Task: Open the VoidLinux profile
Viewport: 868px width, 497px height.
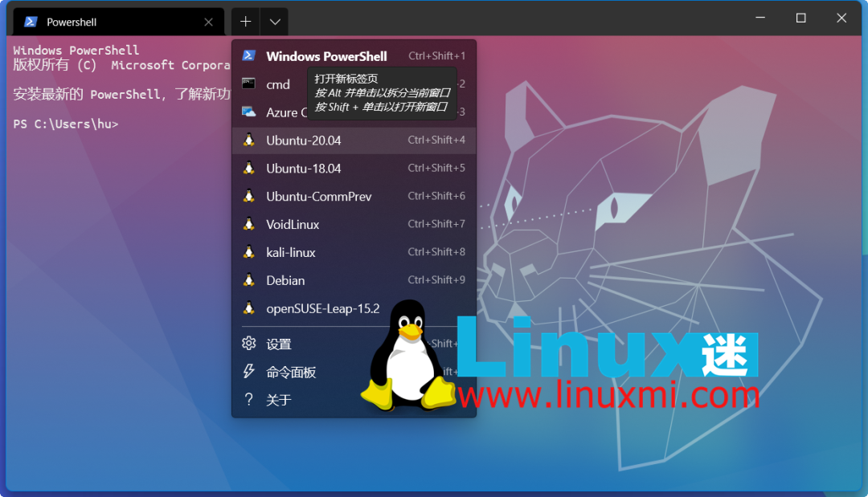Action: [354, 225]
